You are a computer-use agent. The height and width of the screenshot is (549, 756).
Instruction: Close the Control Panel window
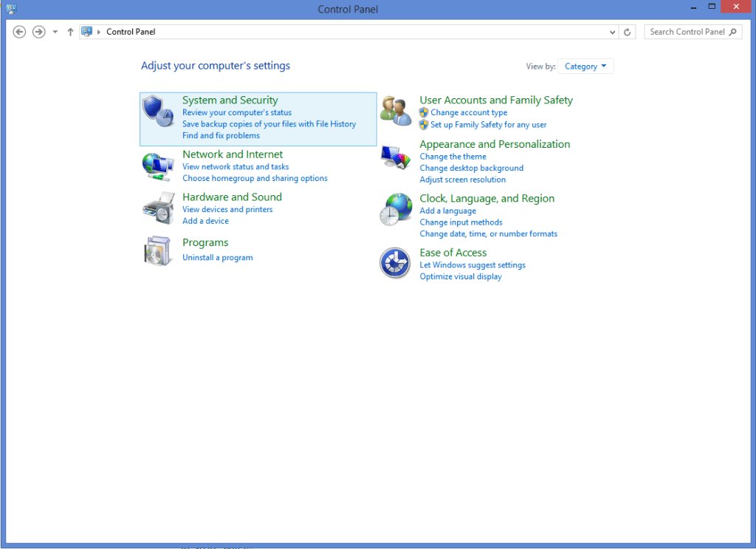click(x=736, y=7)
